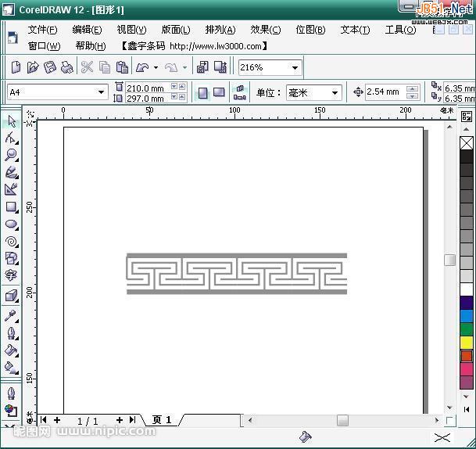The image size is (476, 449).
Task: Click the Paste clipboard icon
Action: [x=122, y=67]
